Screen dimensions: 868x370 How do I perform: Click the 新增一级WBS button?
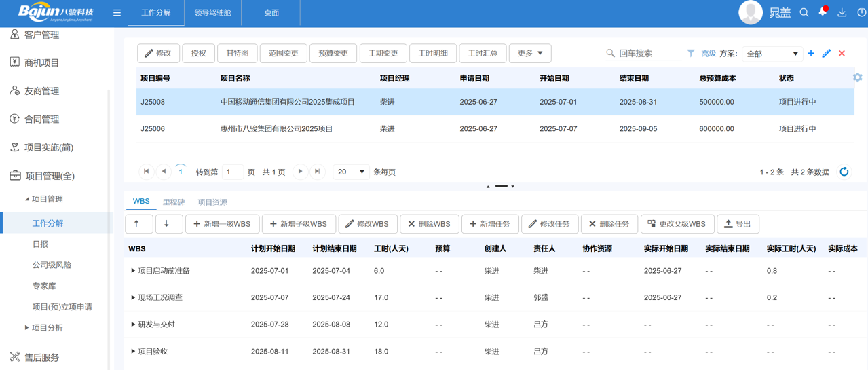click(x=222, y=223)
